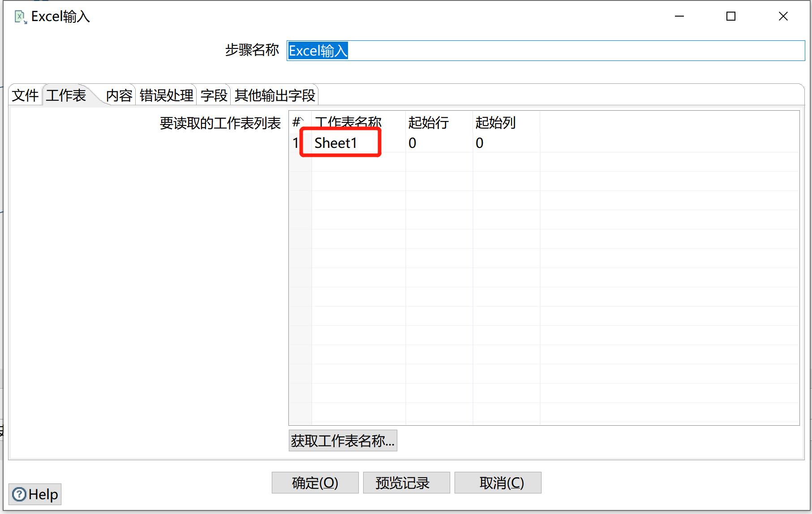The width and height of the screenshot is (812, 514).
Task: Maximize the Excel输入 dialog window
Action: [731, 17]
